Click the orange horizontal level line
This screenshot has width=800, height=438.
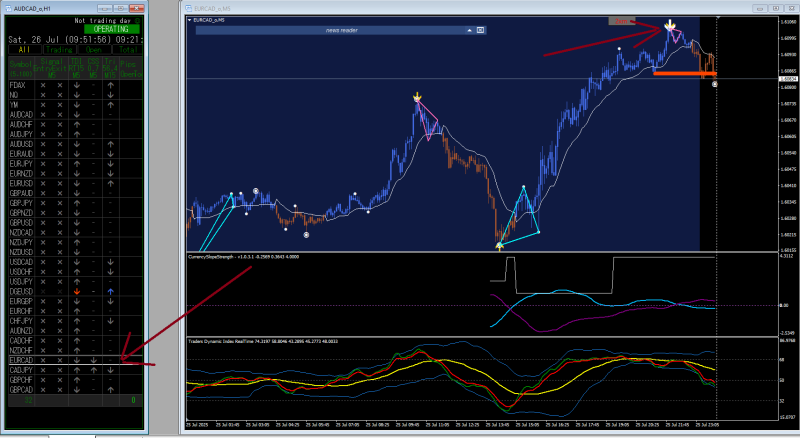coord(680,72)
